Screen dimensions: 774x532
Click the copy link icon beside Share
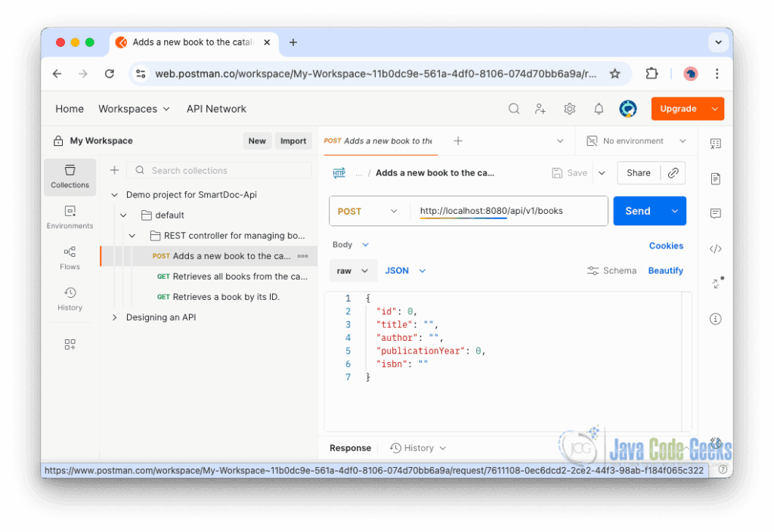(x=673, y=173)
